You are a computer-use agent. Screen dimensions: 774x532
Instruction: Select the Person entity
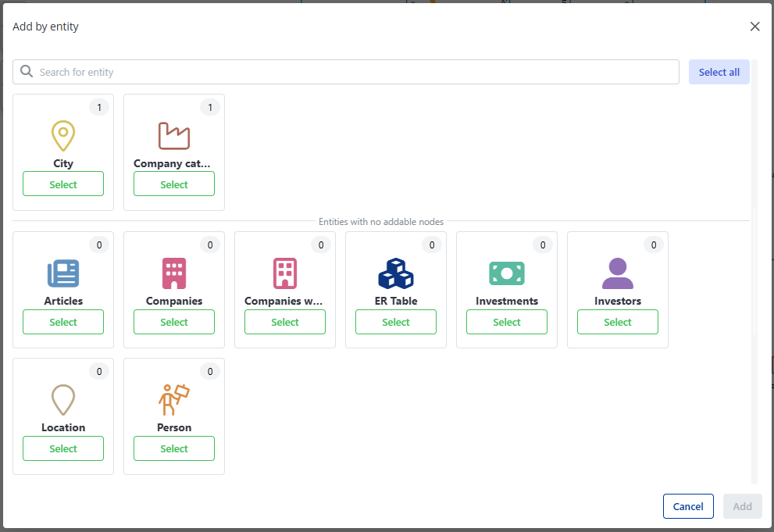[x=173, y=448]
